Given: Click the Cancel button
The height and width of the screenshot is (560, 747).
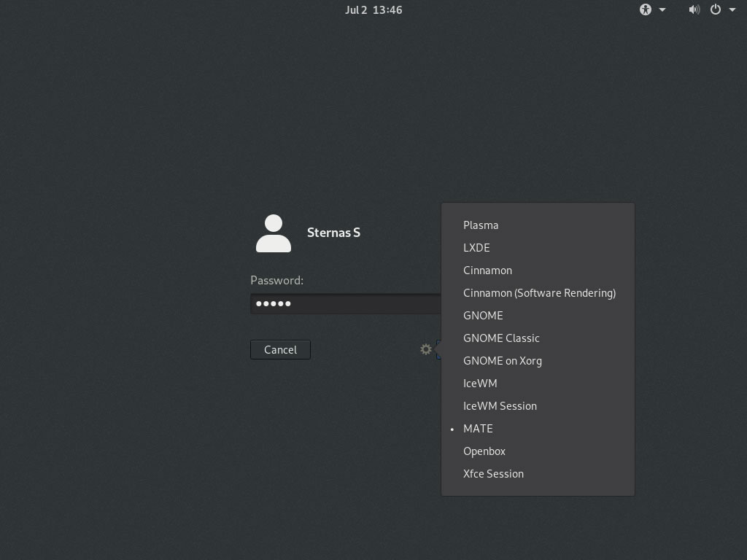Looking at the screenshot, I should click(x=280, y=349).
